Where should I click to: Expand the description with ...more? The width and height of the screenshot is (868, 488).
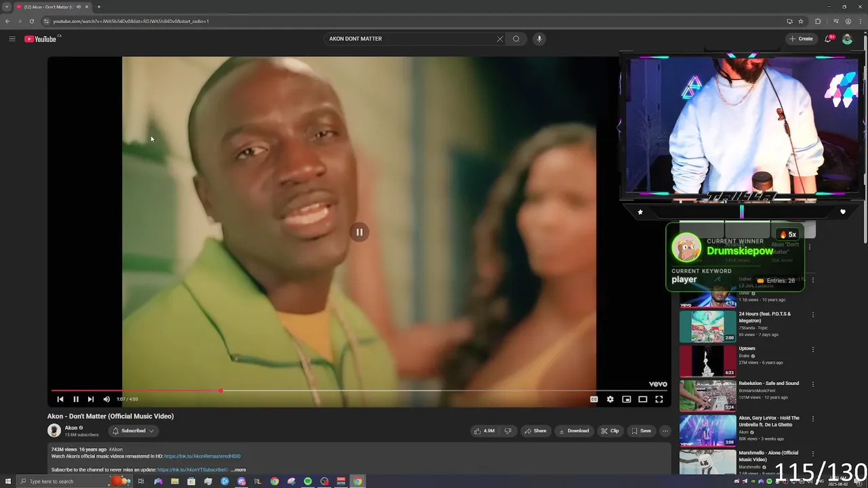(239, 470)
